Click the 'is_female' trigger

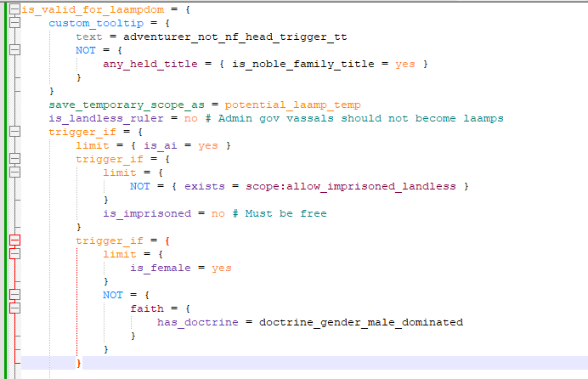coord(161,268)
